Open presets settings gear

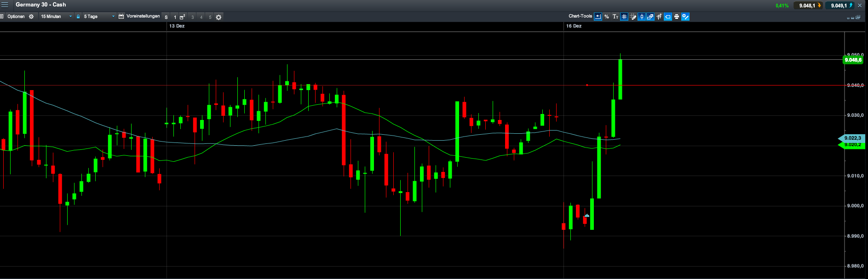(218, 17)
